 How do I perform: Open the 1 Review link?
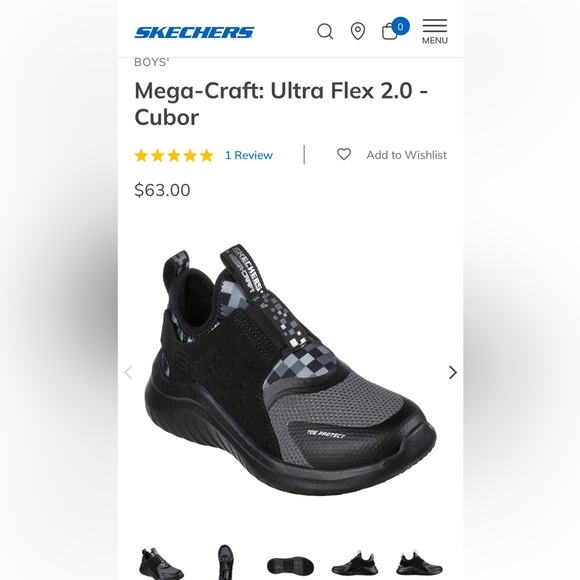[249, 155]
